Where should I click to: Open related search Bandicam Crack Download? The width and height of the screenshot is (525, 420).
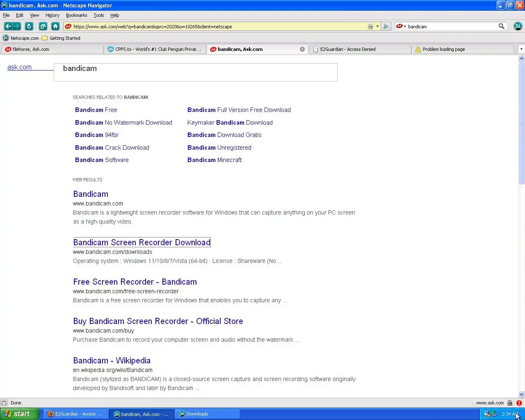coord(112,148)
